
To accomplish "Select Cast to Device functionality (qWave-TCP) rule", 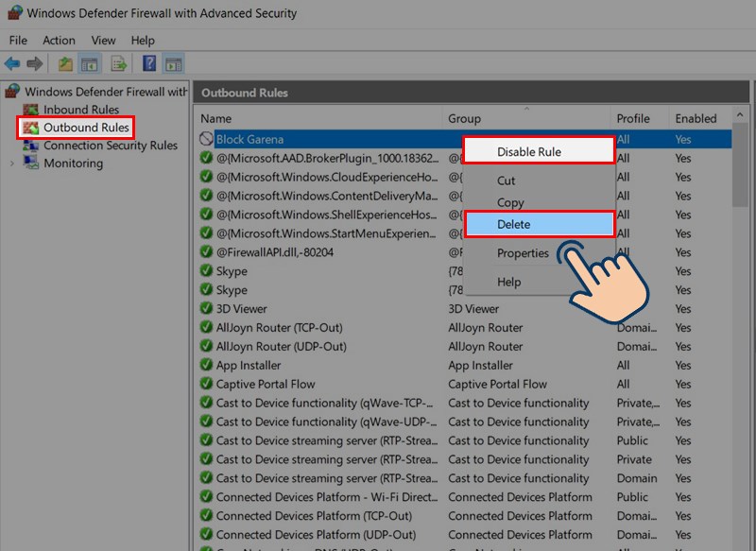I will (324, 403).
